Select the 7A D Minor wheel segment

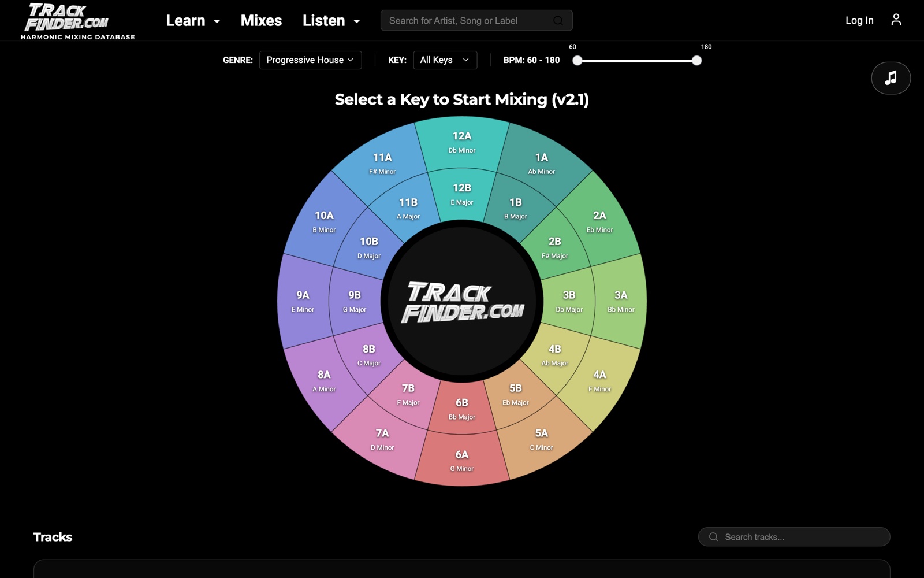click(382, 439)
